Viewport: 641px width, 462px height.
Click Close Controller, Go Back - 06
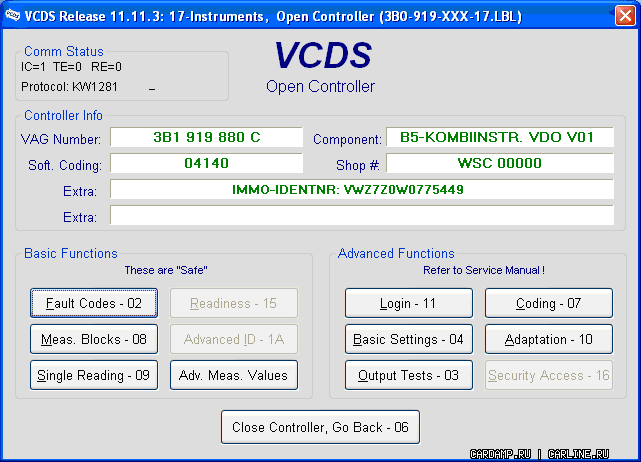tap(320, 427)
